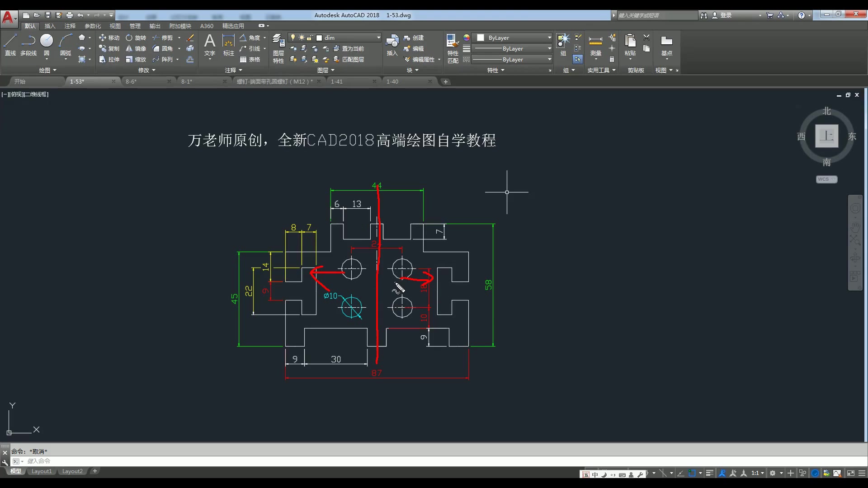Open the layer selection dropdown showing dim

[378, 38]
